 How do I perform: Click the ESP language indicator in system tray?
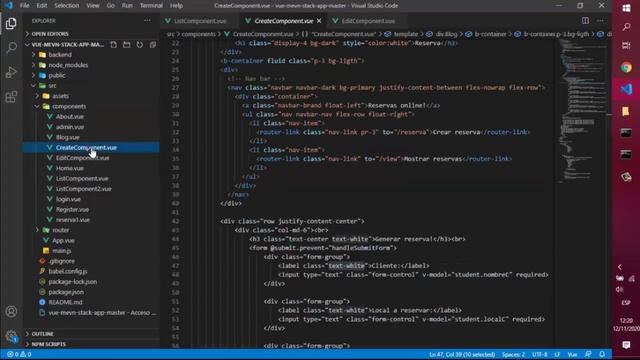coord(626,303)
